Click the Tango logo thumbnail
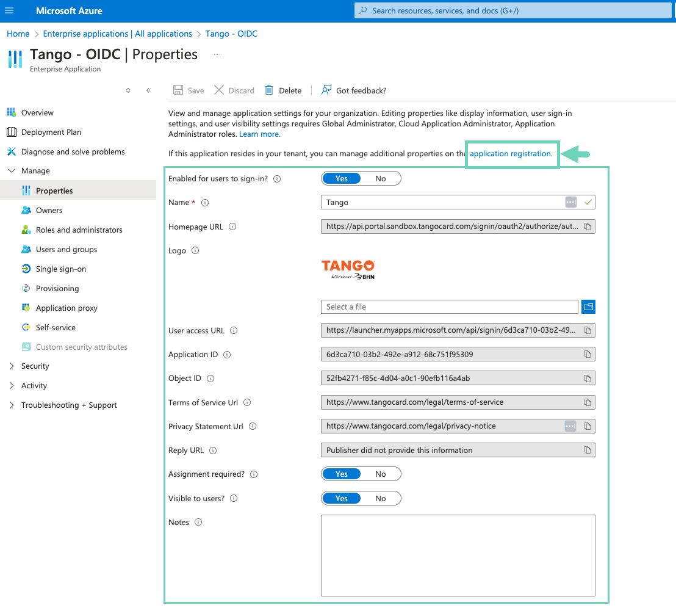Image resolution: width=676 pixels, height=616 pixels. 348,270
